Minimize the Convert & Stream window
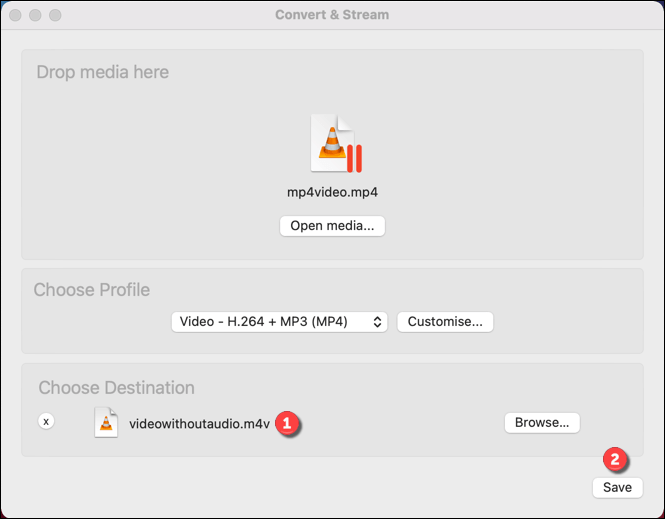 [x=36, y=16]
